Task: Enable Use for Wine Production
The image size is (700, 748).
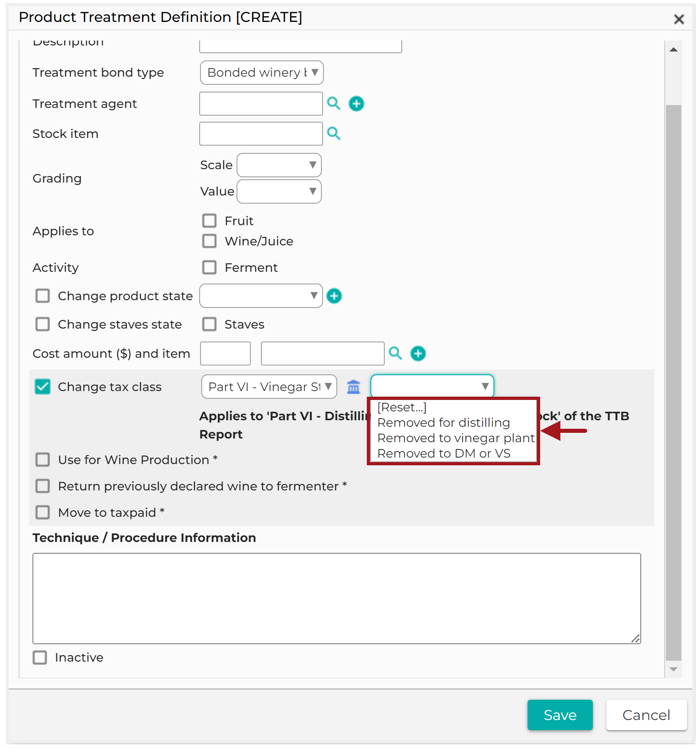Action: click(x=43, y=460)
